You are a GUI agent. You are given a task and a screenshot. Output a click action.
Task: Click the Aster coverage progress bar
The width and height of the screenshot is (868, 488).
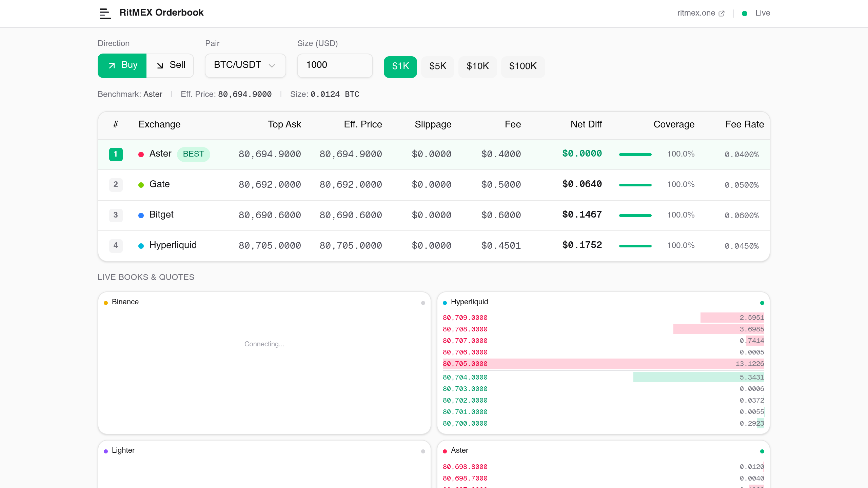[635, 155]
